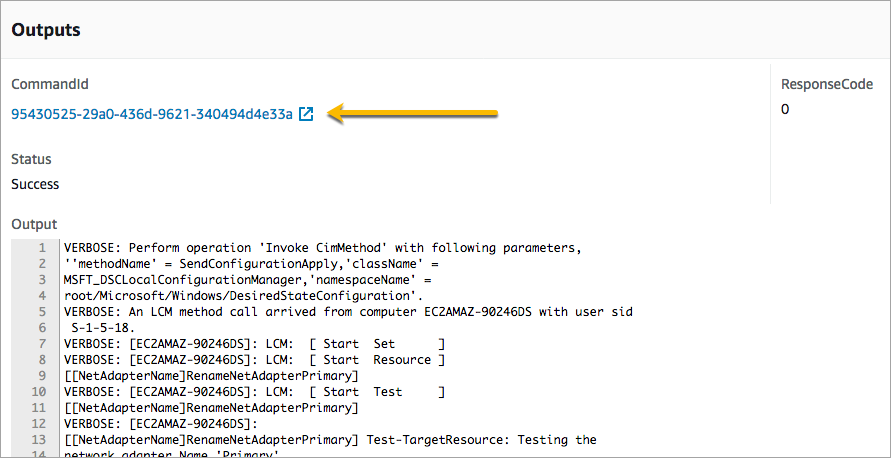Click the Output section label
Viewport: 891px width, 458px height.
tap(34, 224)
